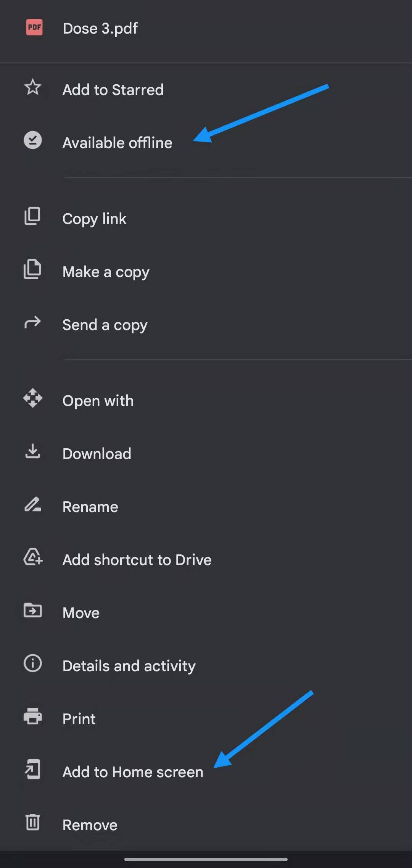
Task: Tap the red PDF file icon
Action: (34, 27)
